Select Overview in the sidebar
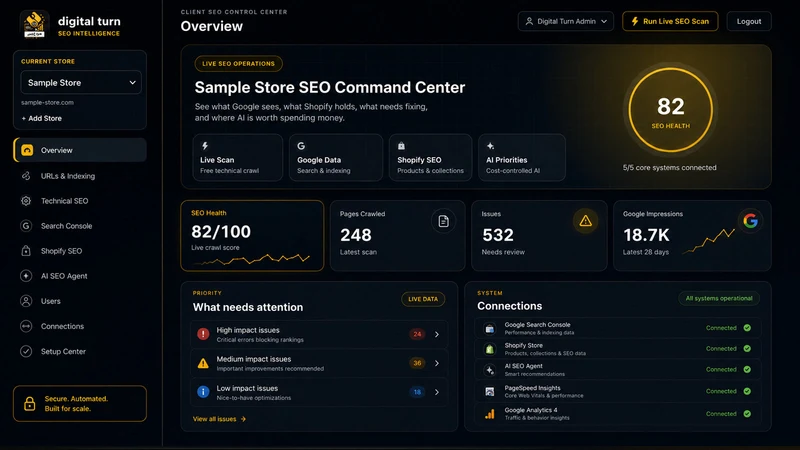Image resolution: width=800 pixels, height=450 pixels. pos(80,150)
